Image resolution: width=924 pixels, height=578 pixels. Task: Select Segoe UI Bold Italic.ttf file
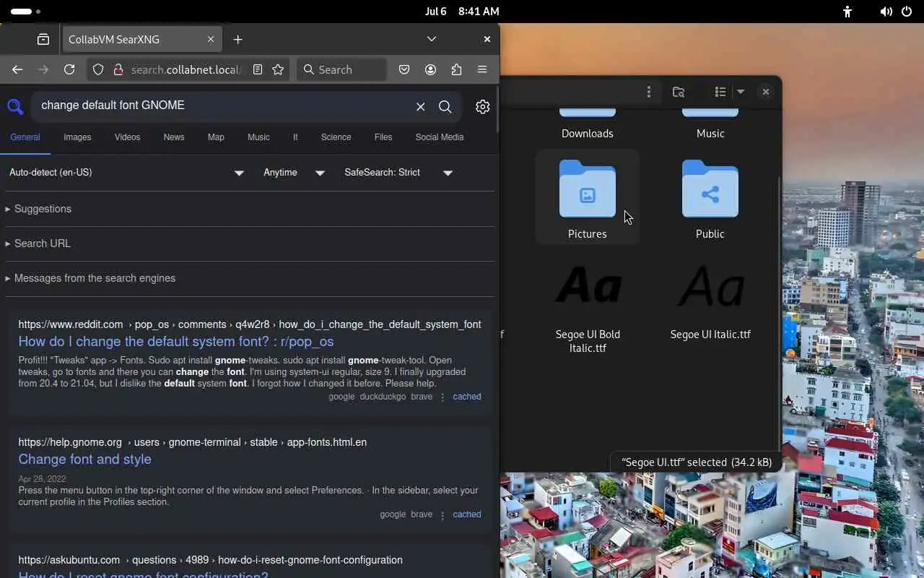click(588, 307)
